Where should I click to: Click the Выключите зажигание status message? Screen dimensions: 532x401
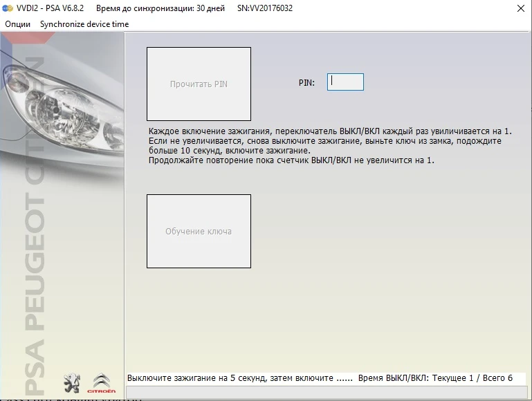coord(240,378)
